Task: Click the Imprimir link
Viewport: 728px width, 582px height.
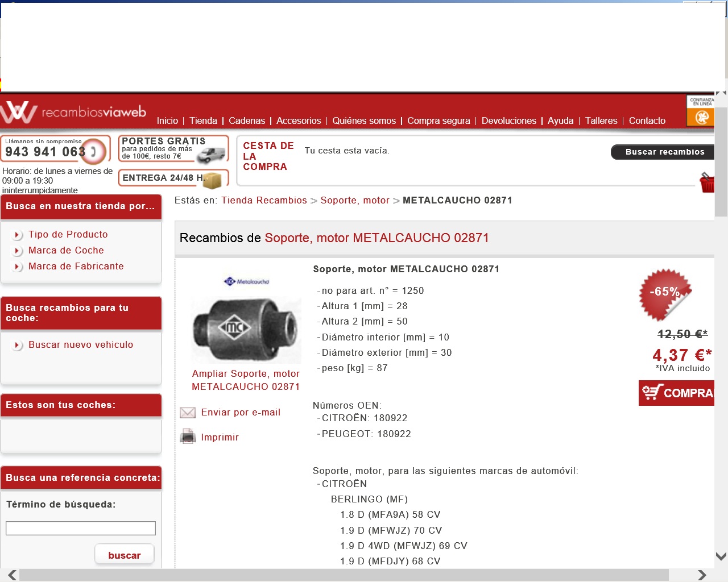Action: pyautogui.click(x=220, y=438)
